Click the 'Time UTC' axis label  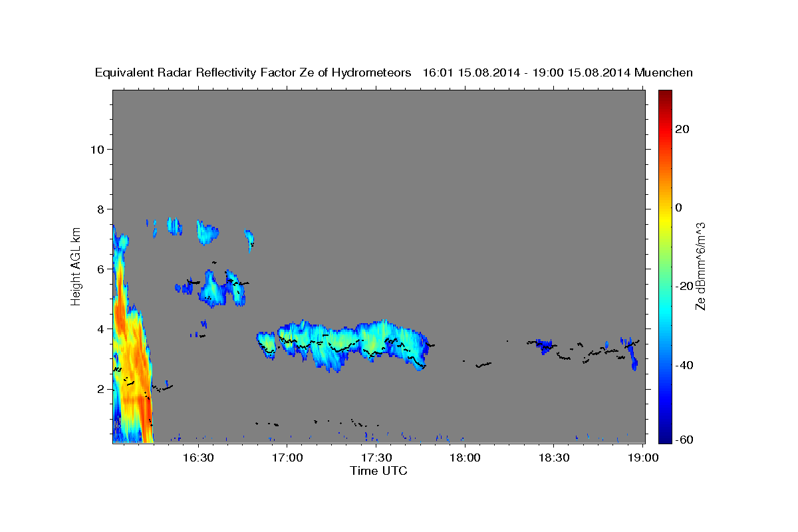[x=378, y=471]
